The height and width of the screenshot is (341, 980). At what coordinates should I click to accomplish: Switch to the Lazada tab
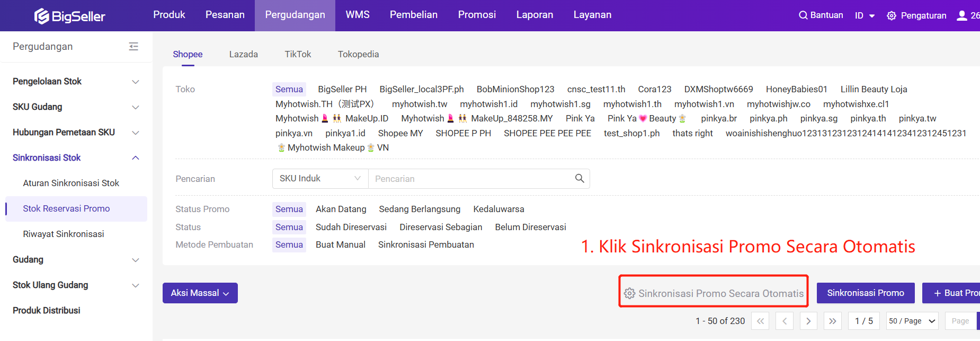coord(244,54)
